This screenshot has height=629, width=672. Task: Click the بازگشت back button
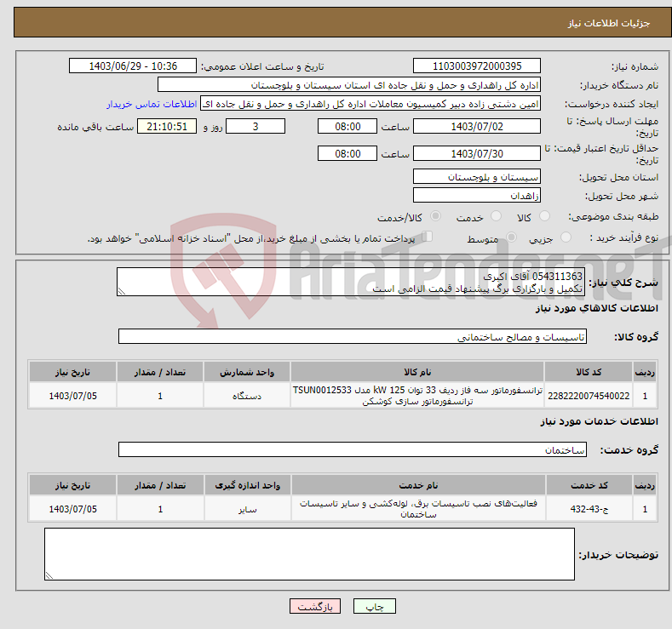click(315, 606)
